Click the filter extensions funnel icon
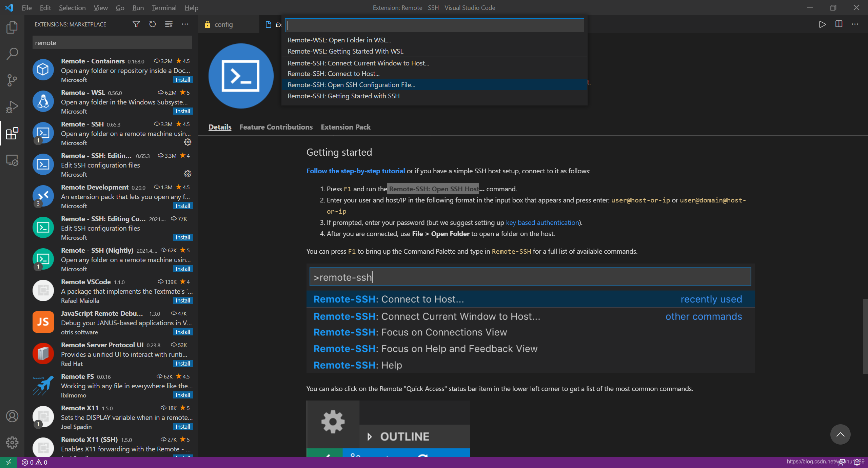 [x=136, y=24]
